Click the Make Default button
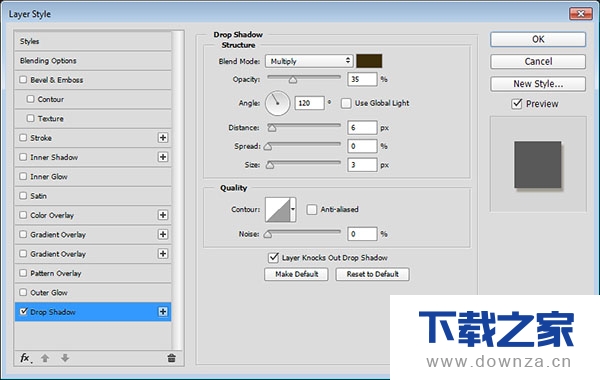Image resolution: width=600 pixels, height=380 pixels. tap(296, 274)
